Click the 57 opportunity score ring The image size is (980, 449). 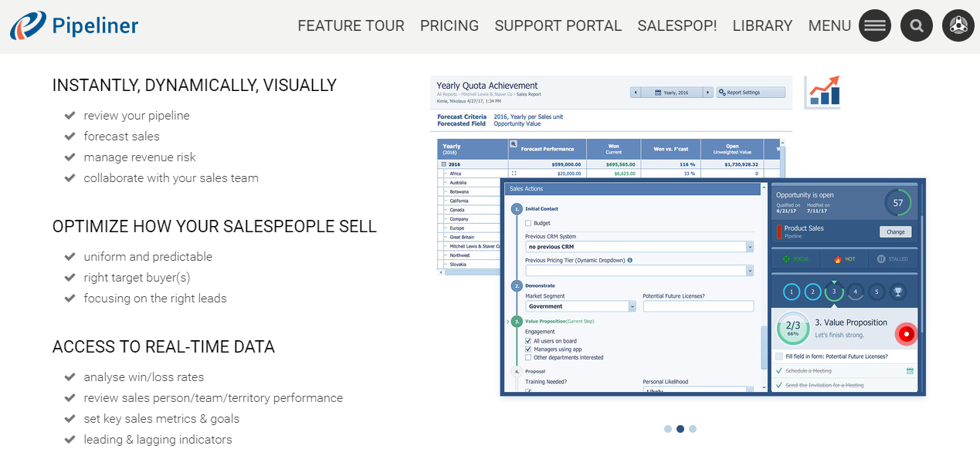[898, 203]
